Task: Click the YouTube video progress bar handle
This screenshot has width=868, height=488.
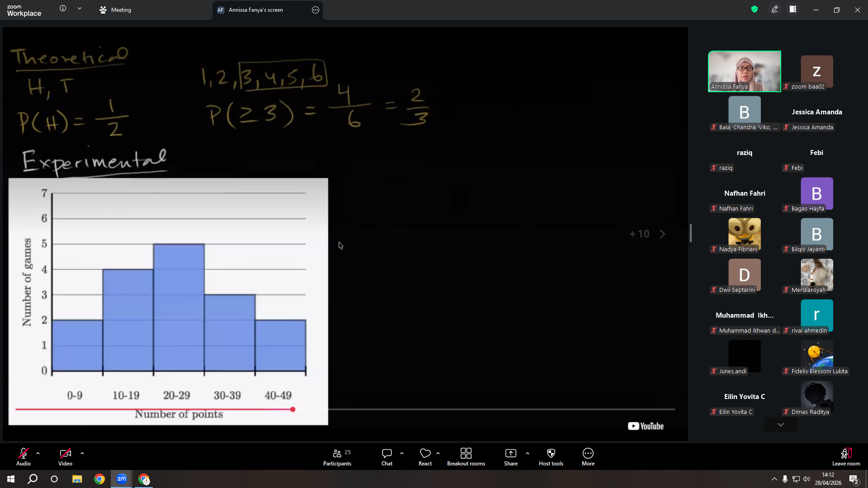Action: (x=293, y=409)
